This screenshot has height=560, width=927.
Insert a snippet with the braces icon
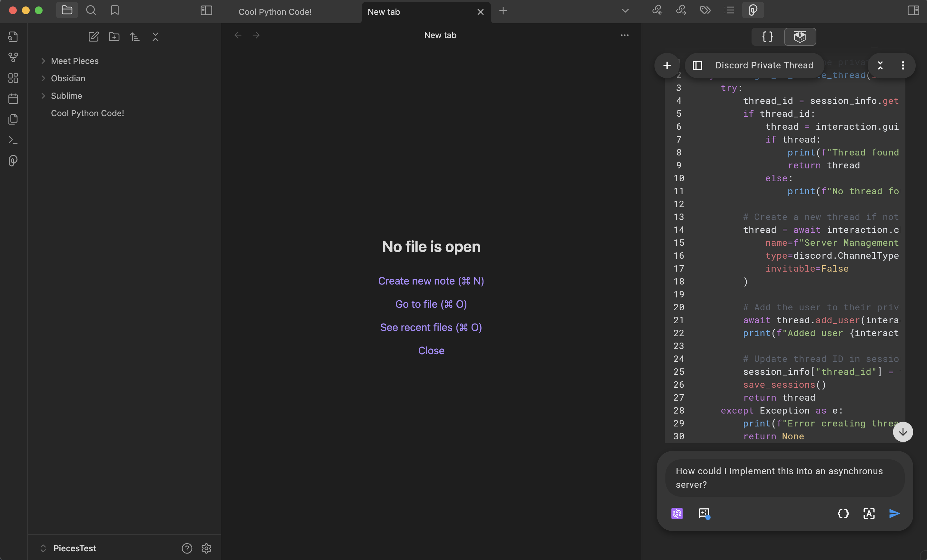tap(843, 513)
